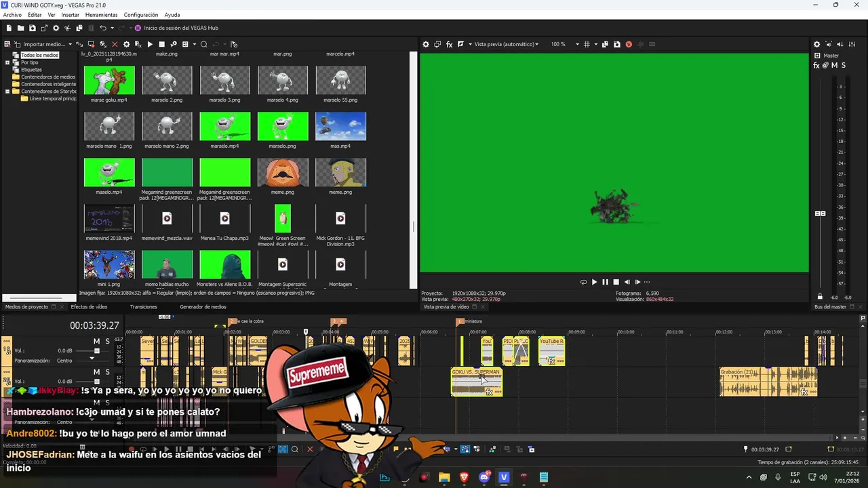The width and height of the screenshot is (868, 488).
Task: Toggle loop playback under preview
Action: pos(583,282)
